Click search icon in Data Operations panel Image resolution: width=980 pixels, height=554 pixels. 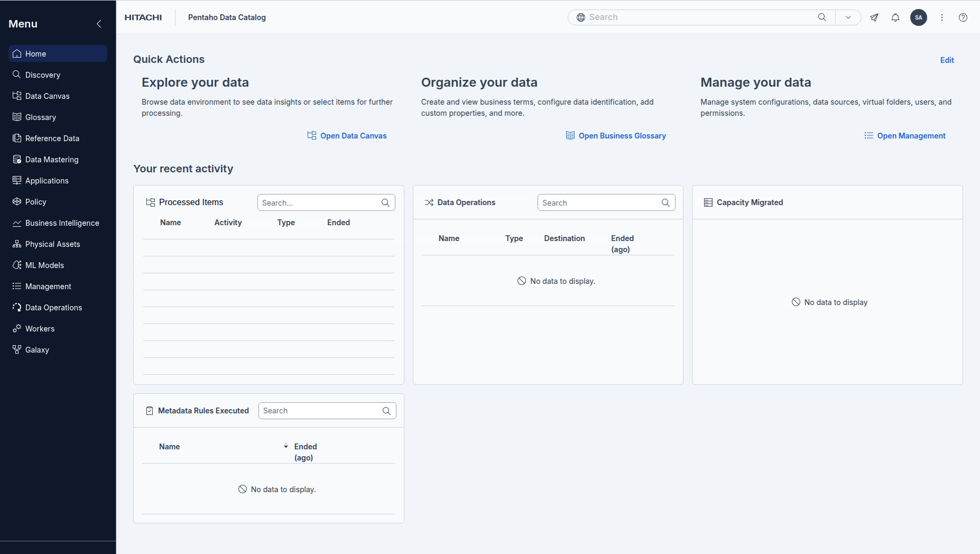665,202
